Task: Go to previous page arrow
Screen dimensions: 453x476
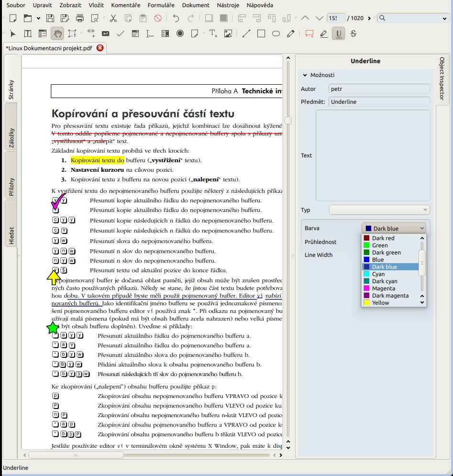Action: 305,18
